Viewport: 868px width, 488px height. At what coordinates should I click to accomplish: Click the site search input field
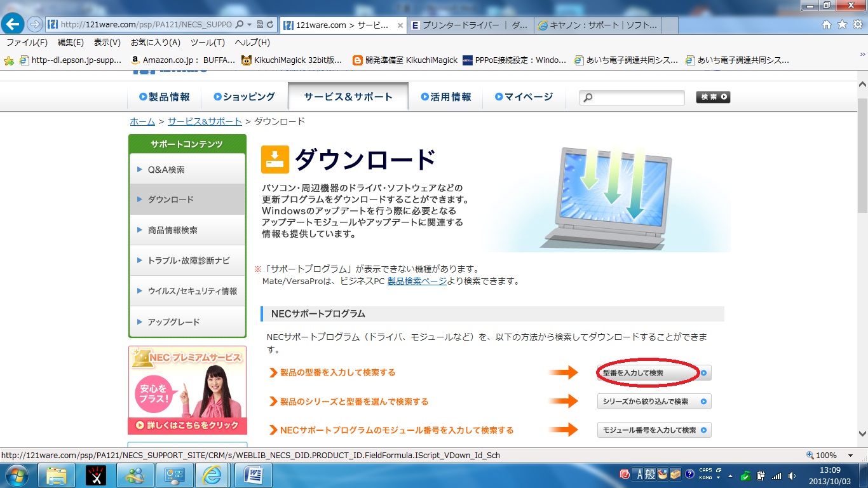coord(632,97)
